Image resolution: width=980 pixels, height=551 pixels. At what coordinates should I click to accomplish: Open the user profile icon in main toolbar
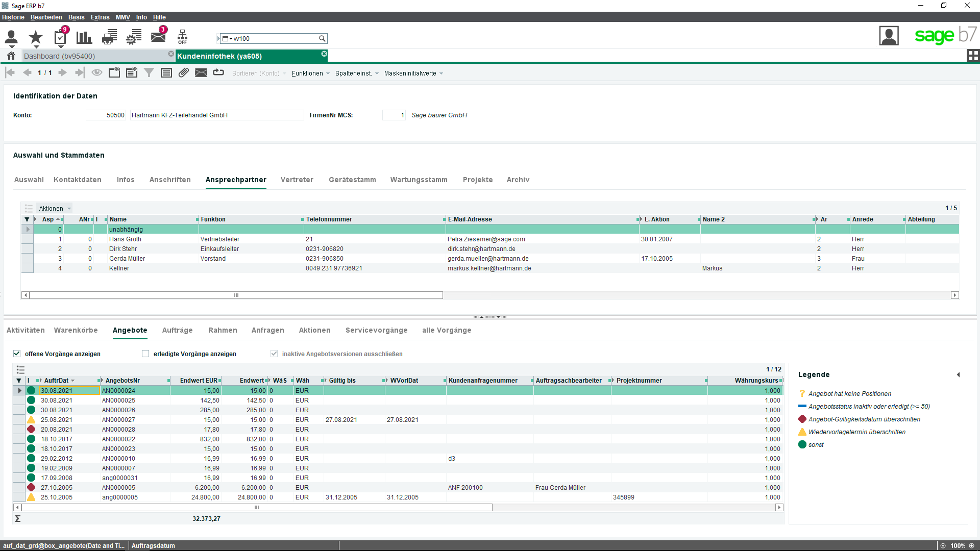tap(11, 37)
